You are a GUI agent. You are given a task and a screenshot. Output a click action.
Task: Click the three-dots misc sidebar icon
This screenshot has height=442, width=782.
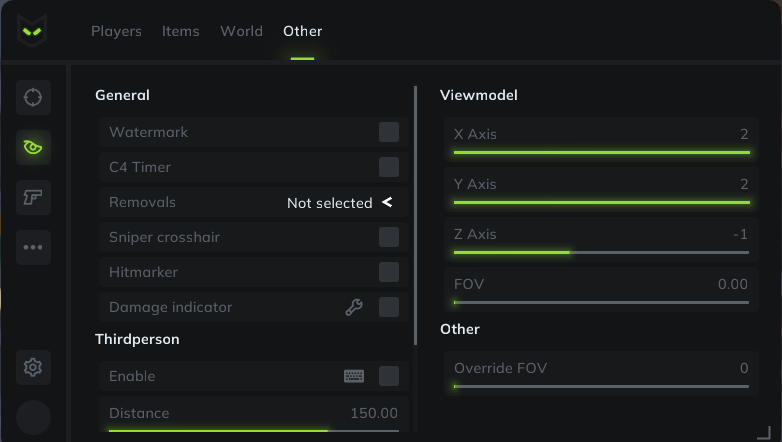33,247
